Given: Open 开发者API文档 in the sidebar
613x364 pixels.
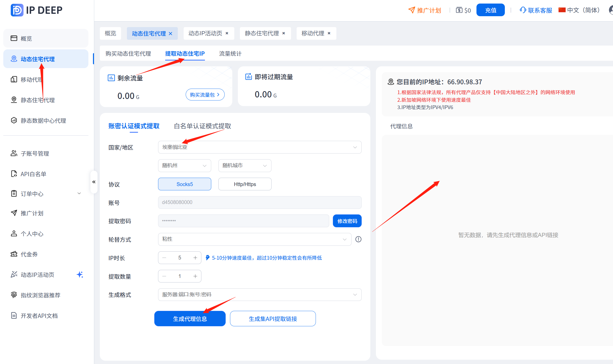Looking at the screenshot, I should [x=46, y=316].
